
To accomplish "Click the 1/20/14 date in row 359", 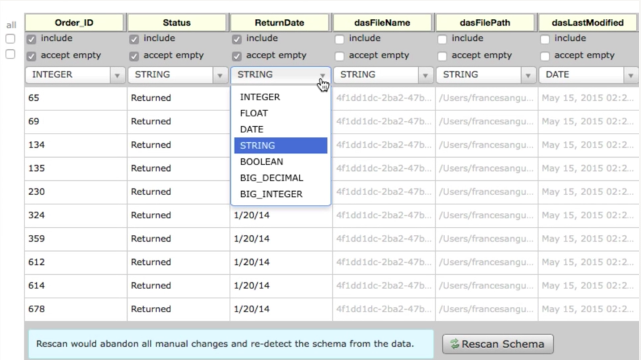I will 251,239.
